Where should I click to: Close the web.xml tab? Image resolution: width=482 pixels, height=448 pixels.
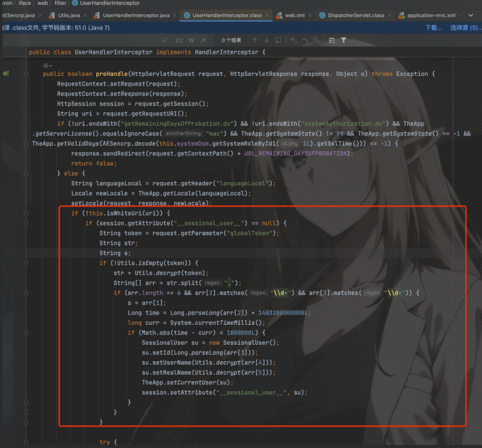coord(310,15)
